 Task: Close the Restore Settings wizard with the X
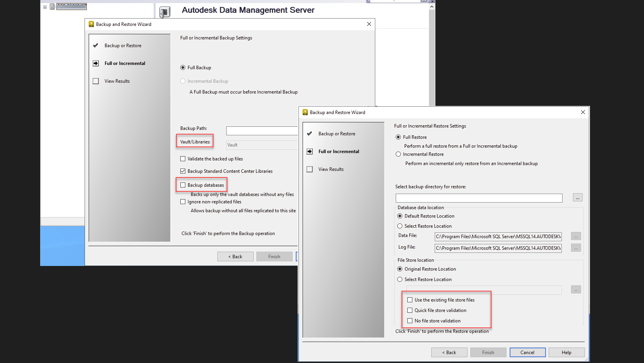[583, 112]
